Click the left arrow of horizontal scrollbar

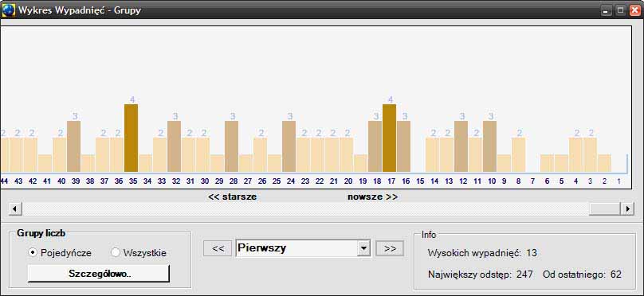pos(15,208)
